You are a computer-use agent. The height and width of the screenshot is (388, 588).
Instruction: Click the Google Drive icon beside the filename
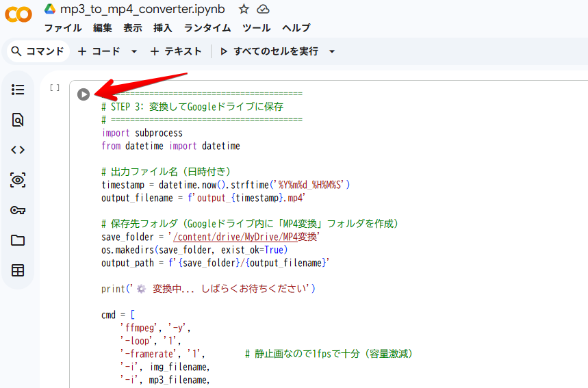[x=50, y=9]
